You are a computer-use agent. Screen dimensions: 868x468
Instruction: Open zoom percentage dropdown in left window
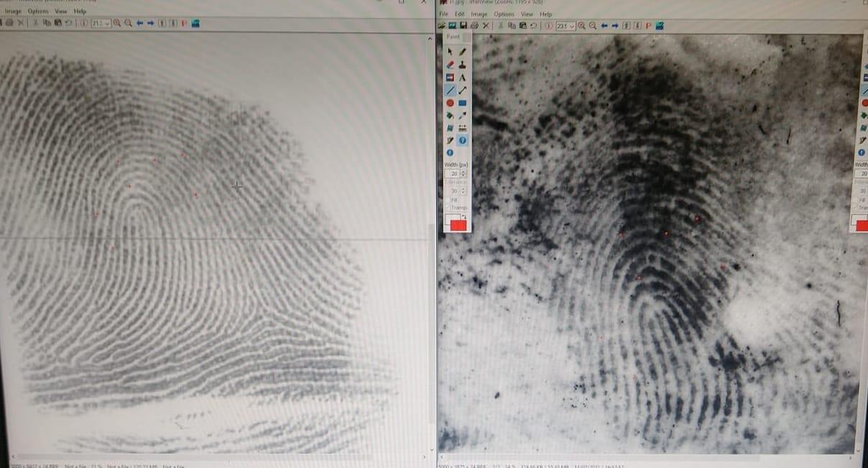[108, 23]
